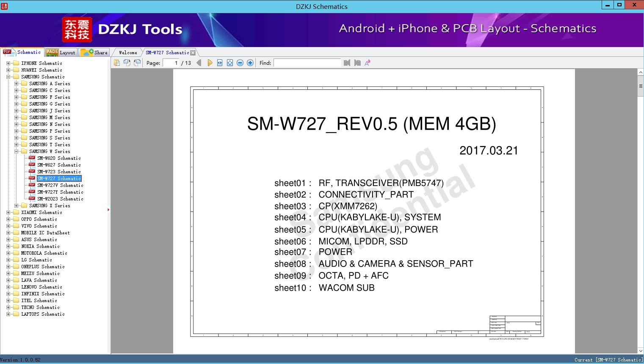Maximize the DZKJ Schematics window
The height and width of the screenshot is (364, 644).
pos(619,5)
